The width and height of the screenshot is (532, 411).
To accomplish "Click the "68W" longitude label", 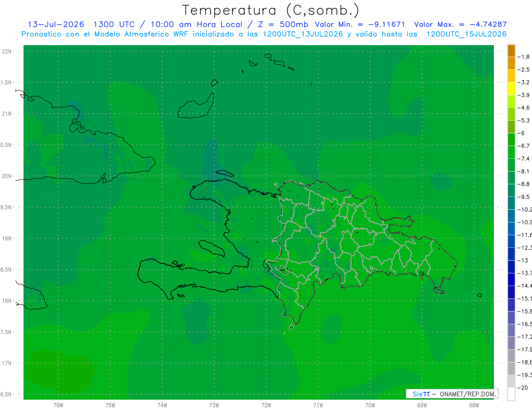I will (474, 405).
